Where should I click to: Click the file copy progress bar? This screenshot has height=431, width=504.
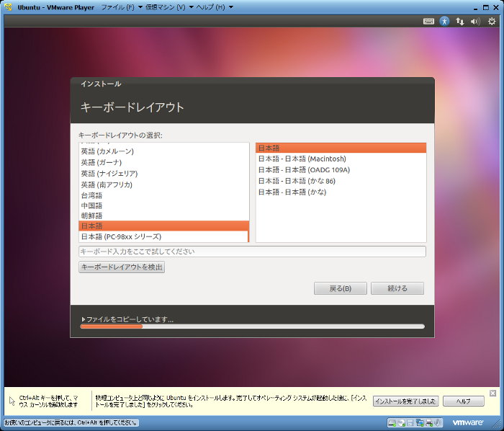point(252,326)
